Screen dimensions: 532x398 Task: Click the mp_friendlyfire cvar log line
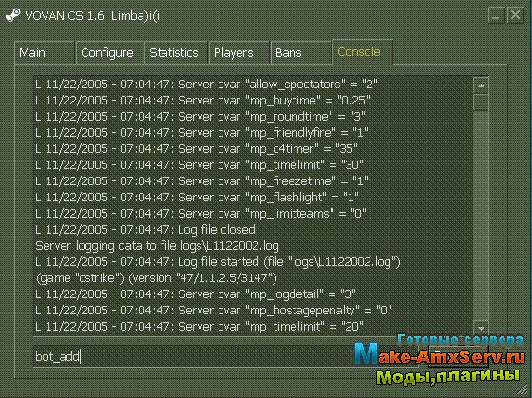pyautogui.click(x=201, y=133)
